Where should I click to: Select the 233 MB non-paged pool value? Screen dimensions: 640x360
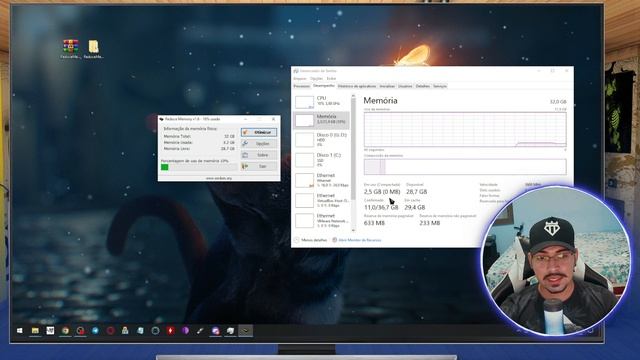tap(430, 223)
